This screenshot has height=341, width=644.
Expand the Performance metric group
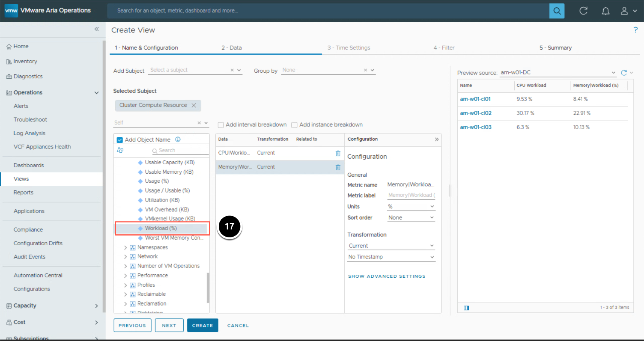click(126, 276)
